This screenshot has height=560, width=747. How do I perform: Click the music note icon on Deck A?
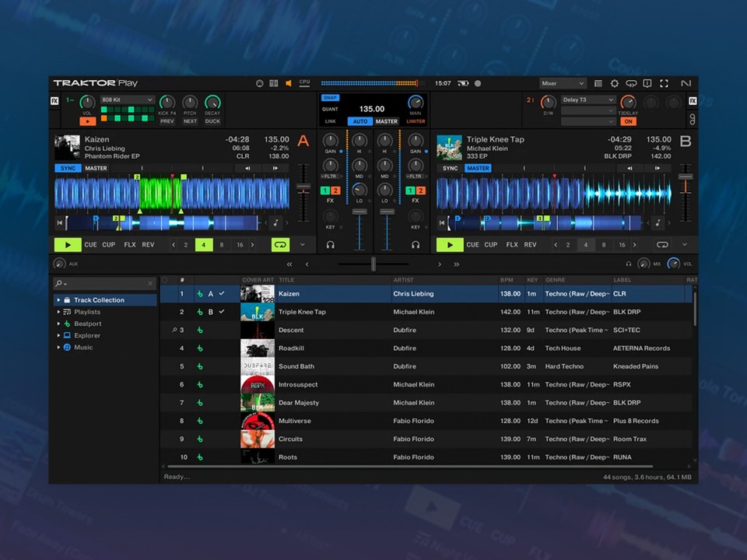275,222
